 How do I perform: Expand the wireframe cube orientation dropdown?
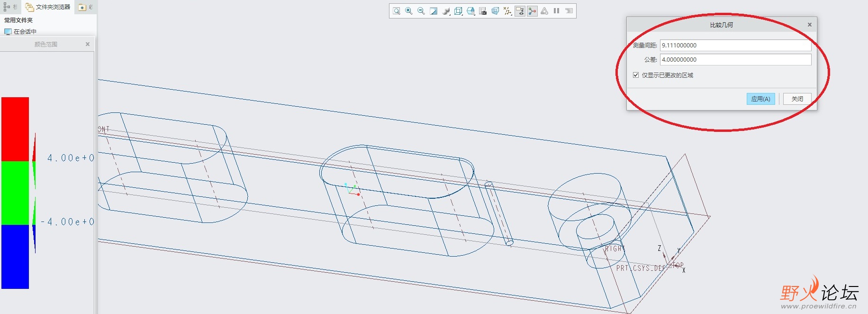(458, 11)
